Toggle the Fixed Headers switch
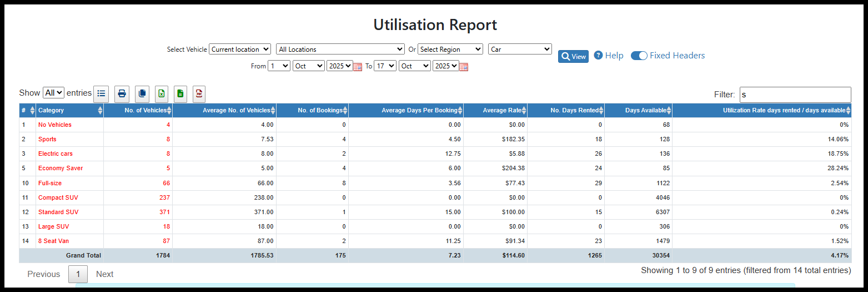868x292 pixels. tap(639, 56)
